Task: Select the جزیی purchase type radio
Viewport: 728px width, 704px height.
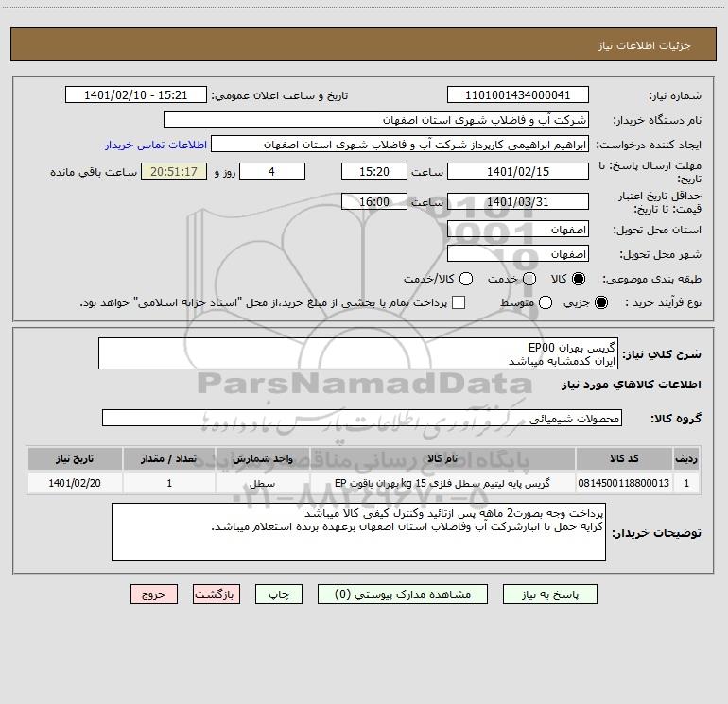Action: pyautogui.click(x=600, y=302)
